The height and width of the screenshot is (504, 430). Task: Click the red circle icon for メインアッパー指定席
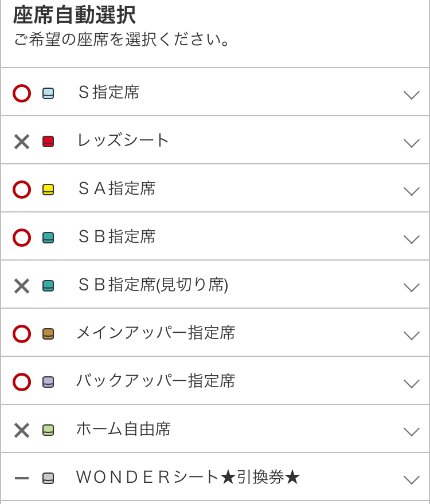(22, 334)
